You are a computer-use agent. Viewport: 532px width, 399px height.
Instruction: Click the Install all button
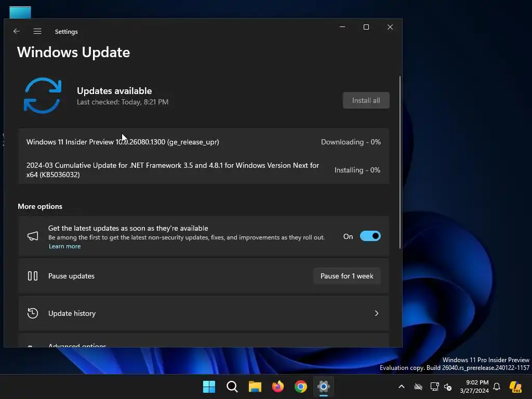point(366,100)
